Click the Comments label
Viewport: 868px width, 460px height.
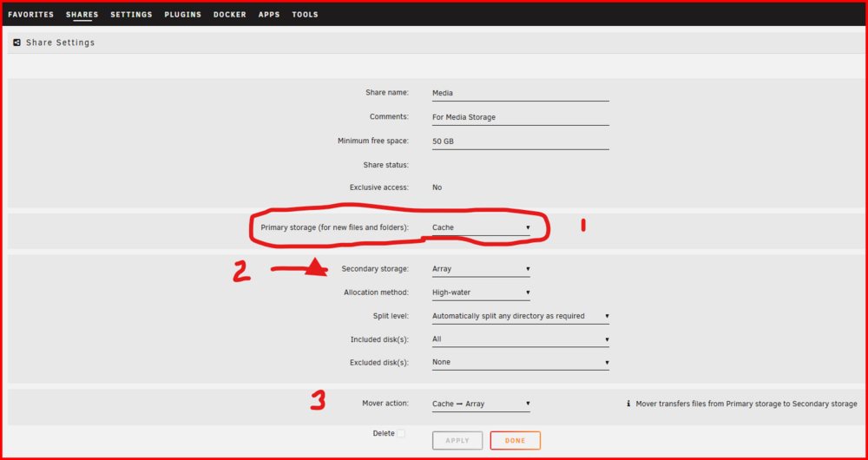pyautogui.click(x=389, y=117)
